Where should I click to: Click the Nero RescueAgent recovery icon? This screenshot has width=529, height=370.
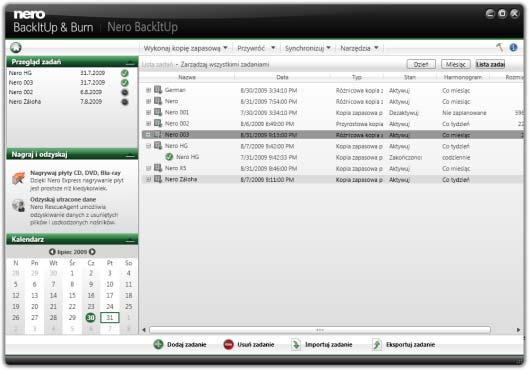coord(19,205)
